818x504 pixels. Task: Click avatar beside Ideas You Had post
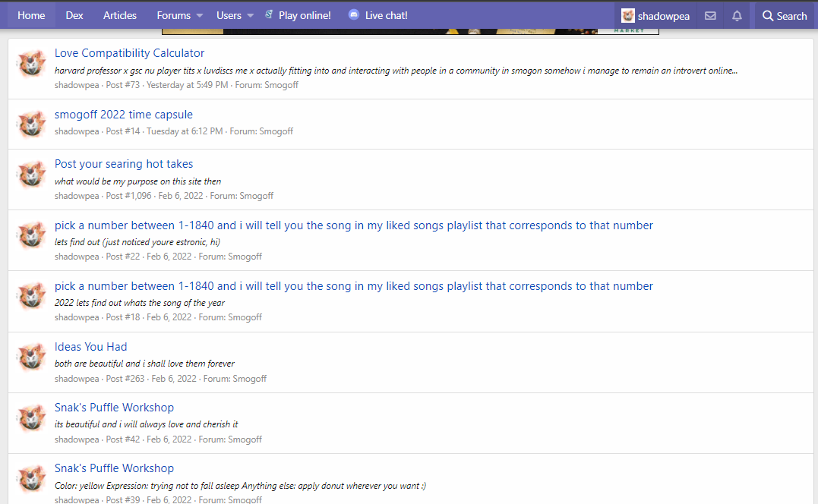click(32, 357)
